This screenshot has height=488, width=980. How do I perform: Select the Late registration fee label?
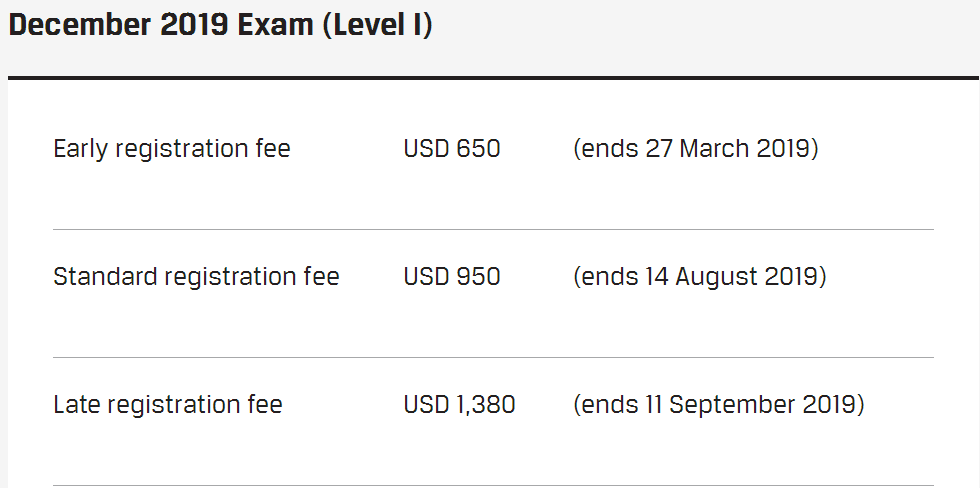pyautogui.click(x=168, y=404)
